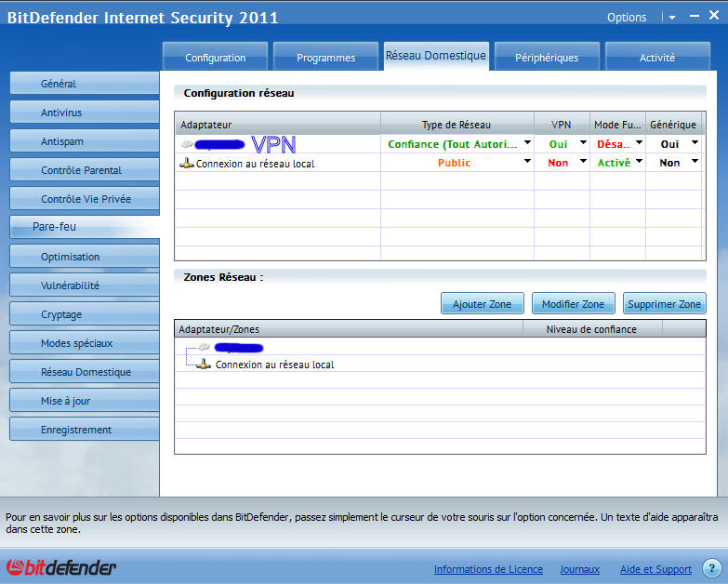Open Réseau Domestique in the left sidebar
728x584 pixels.
point(85,371)
